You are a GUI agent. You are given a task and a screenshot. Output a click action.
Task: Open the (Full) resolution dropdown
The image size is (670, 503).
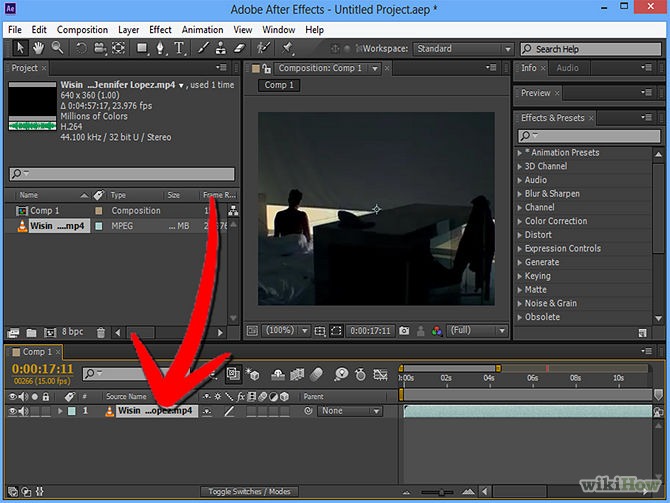click(x=477, y=330)
